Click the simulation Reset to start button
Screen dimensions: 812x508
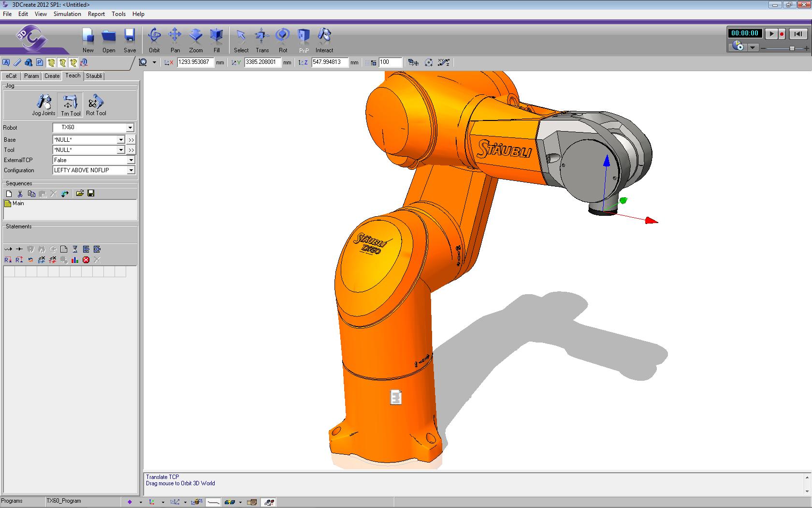click(798, 34)
